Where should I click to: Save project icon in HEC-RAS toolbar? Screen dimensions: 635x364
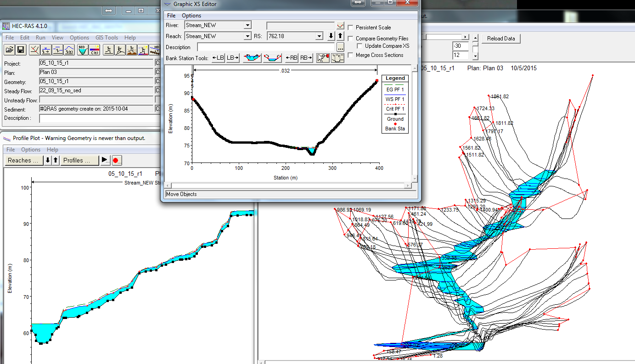point(21,50)
